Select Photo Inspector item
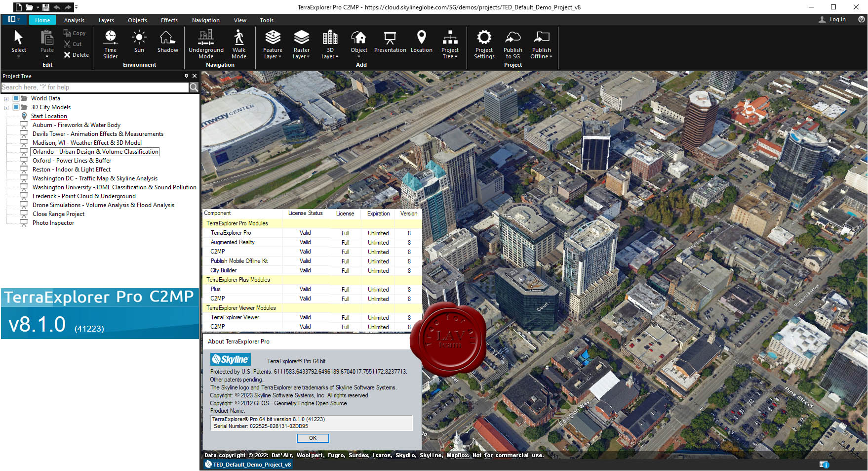868x471 pixels. point(53,223)
